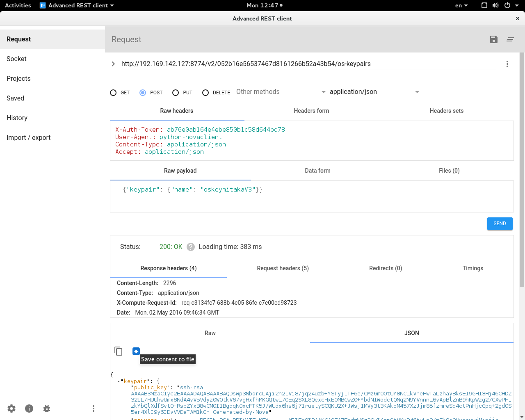Viewport: 525px width, 420px height.
Task: Switch to the Headers form tab
Action: 311,111
